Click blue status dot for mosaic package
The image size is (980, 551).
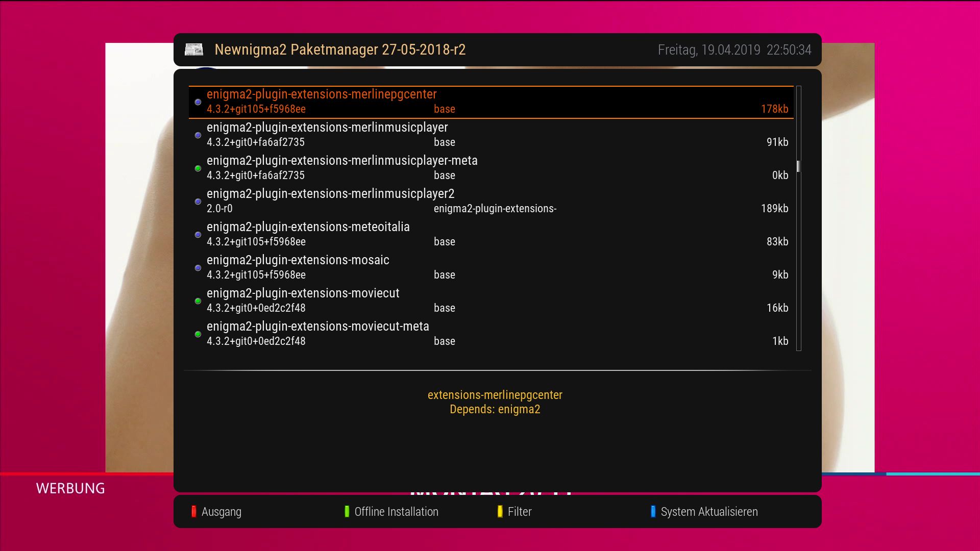[x=198, y=268]
